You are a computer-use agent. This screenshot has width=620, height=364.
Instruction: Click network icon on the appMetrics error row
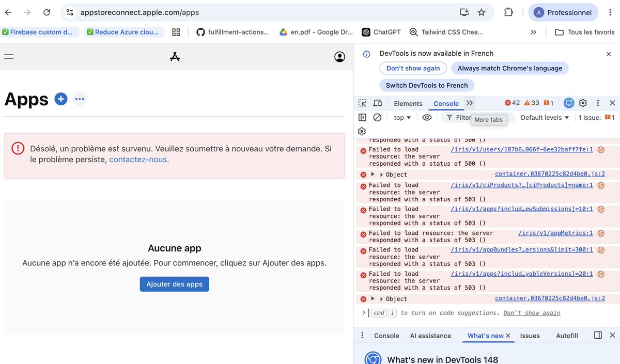point(601,233)
